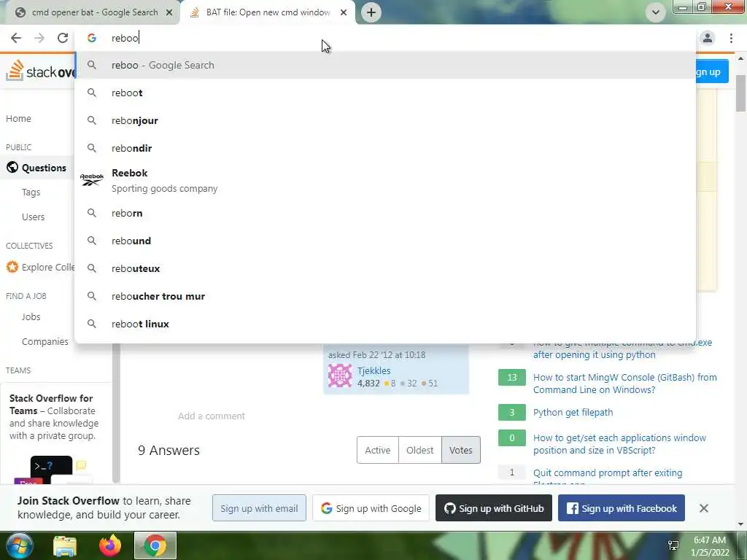
Task: Close the 'cmd opener bat' tab
Action: (169, 12)
